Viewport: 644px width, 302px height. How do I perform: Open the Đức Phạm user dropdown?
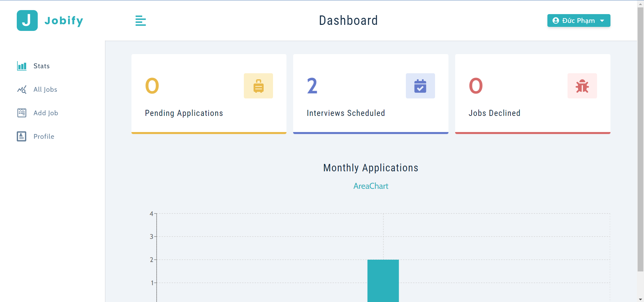coord(579,20)
